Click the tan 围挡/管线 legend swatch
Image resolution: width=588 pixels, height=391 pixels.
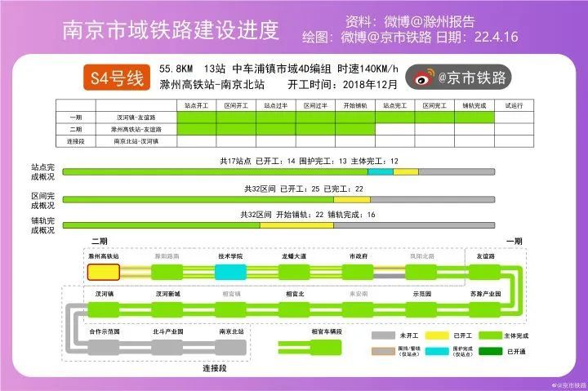[x=383, y=351]
